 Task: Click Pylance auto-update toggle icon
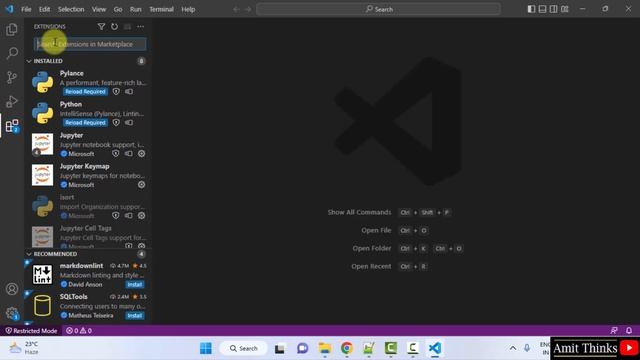click(129, 91)
